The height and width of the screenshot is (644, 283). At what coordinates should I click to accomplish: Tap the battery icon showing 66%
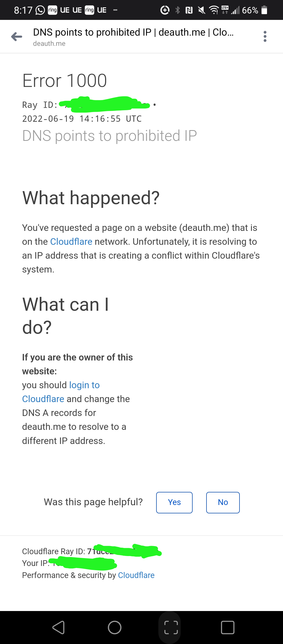click(x=264, y=10)
